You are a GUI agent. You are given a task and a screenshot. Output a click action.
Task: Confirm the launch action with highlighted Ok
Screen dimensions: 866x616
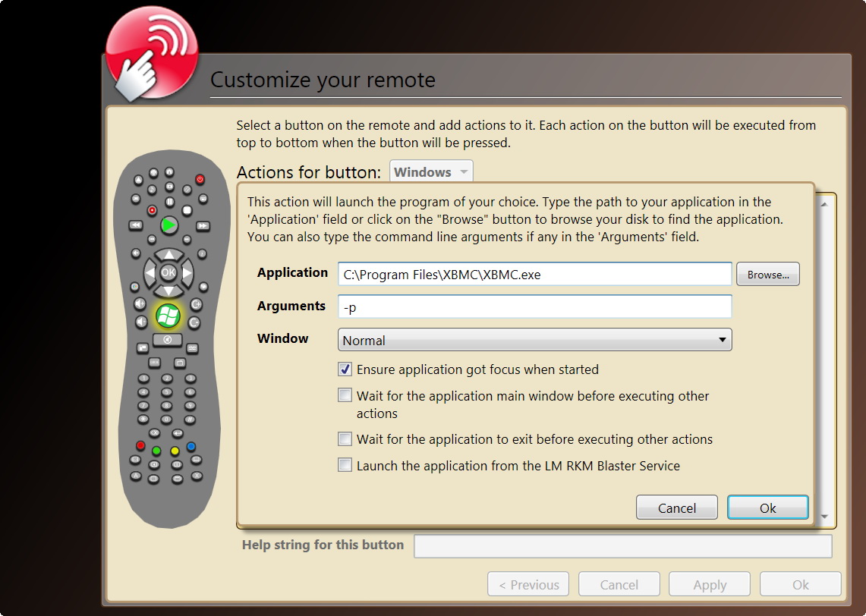(x=767, y=508)
